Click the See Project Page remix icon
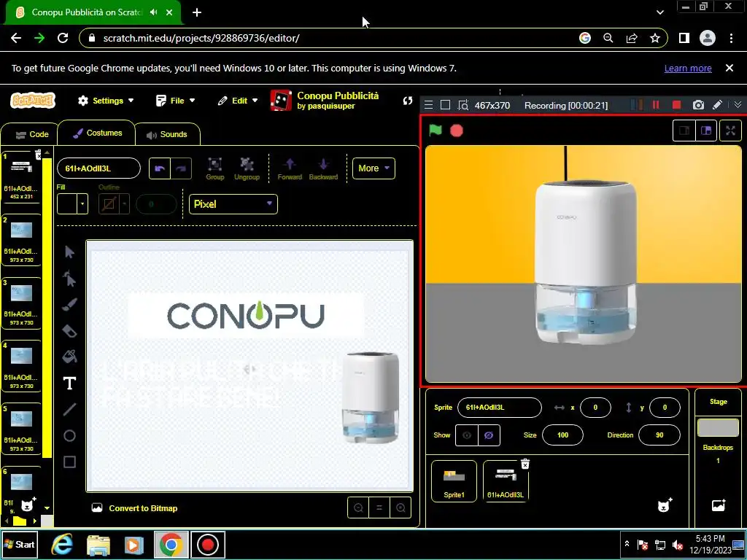The height and width of the screenshot is (560, 747). (x=407, y=101)
